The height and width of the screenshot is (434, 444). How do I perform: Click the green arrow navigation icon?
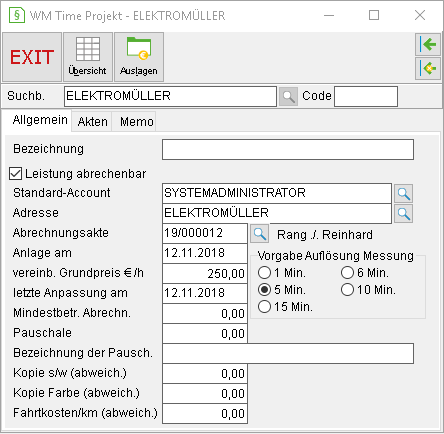click(428, 44)
